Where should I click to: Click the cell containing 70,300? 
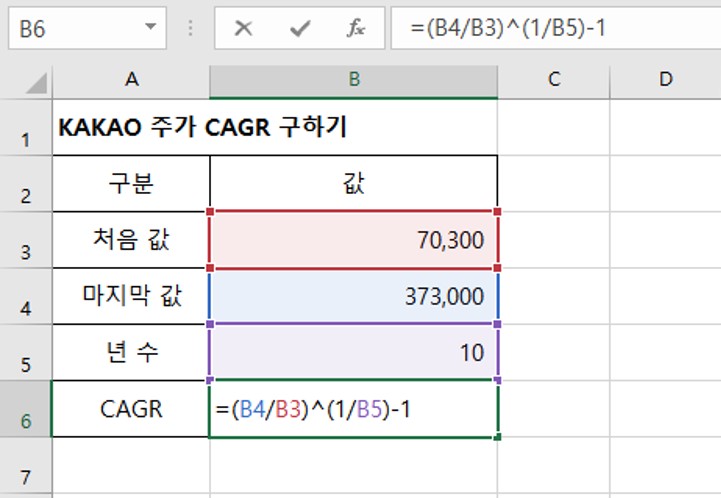point(354,240)
